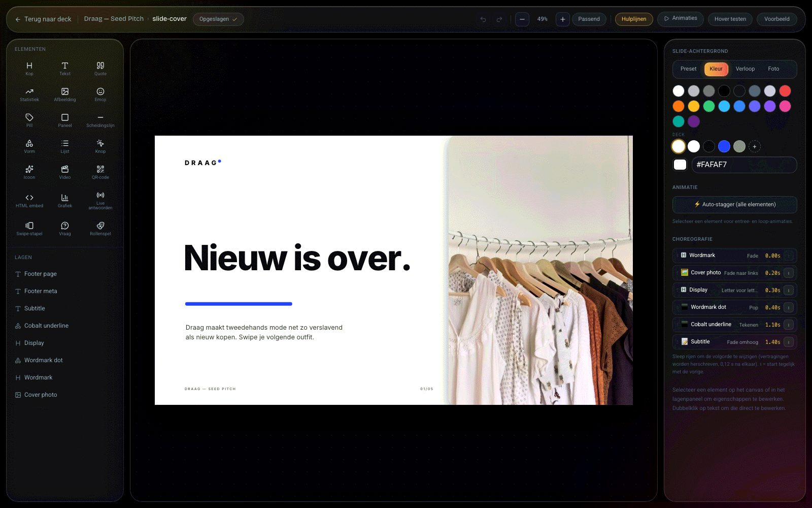Add a Kop heading element
Screen dimensions: 812x508
[x=29, y=69]
